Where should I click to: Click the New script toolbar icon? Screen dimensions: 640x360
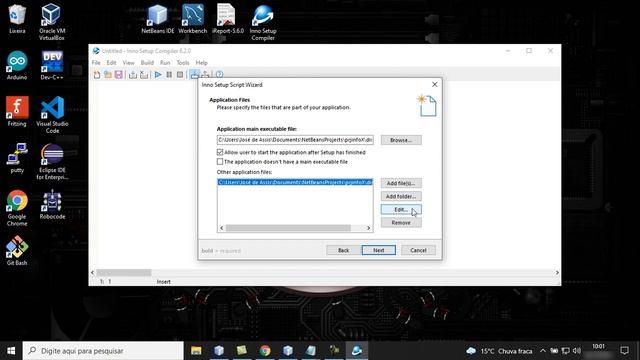(x=97, y=75)
